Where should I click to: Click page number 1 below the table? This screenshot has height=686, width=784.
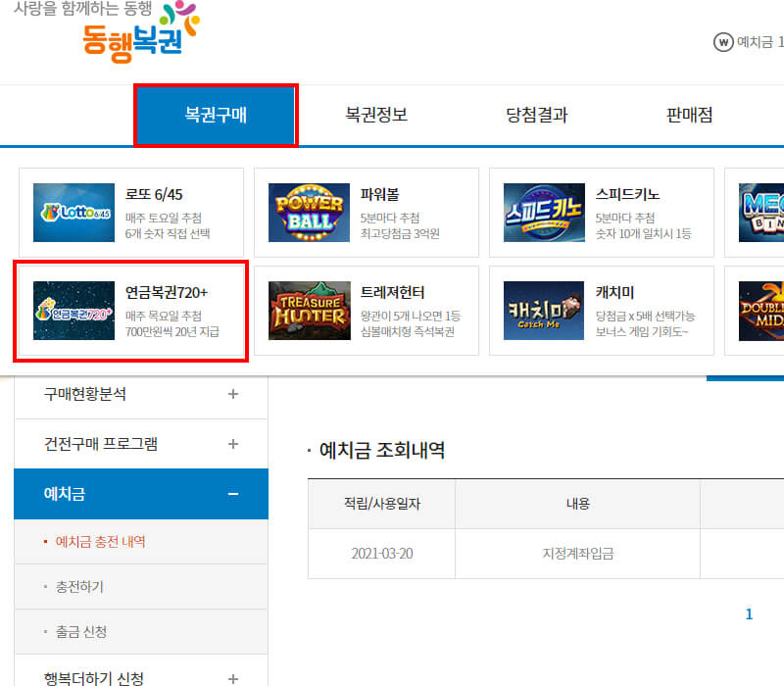tap(749, 614)
